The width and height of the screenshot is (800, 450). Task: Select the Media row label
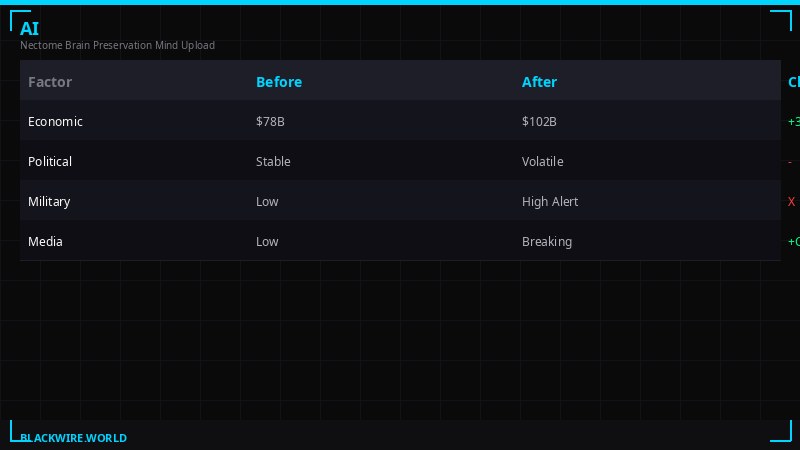(x=46, y=241)
